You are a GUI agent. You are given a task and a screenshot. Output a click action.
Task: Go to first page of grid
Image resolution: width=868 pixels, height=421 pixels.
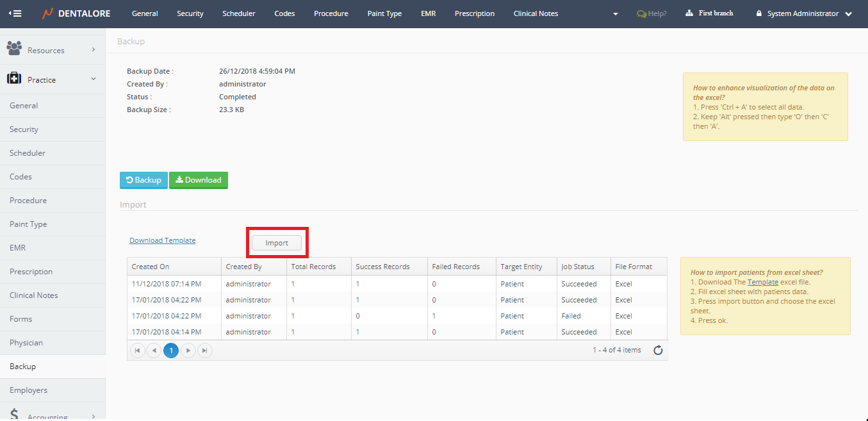pos(137,351)
